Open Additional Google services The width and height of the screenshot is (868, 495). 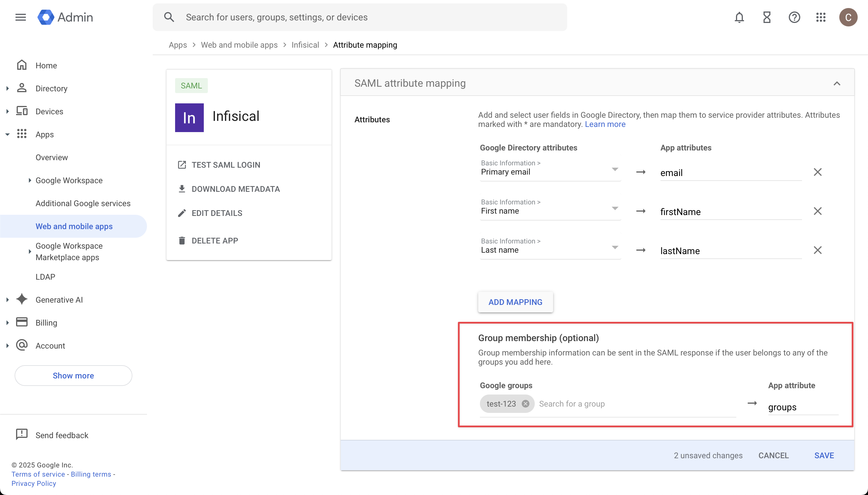tap(83, 203)
